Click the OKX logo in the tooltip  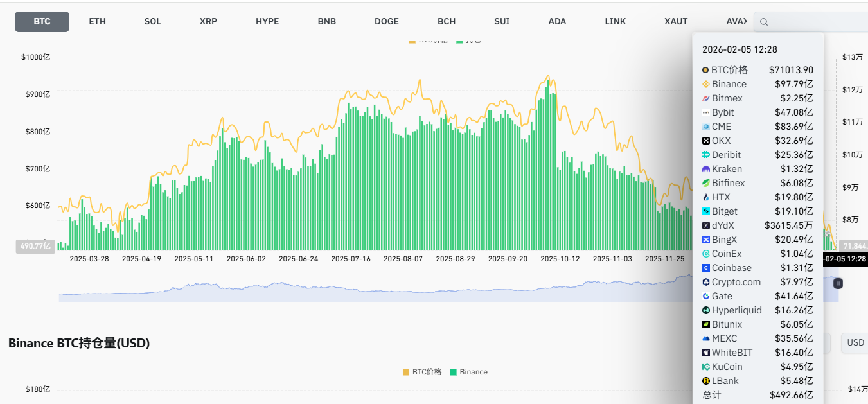(705, 141)
